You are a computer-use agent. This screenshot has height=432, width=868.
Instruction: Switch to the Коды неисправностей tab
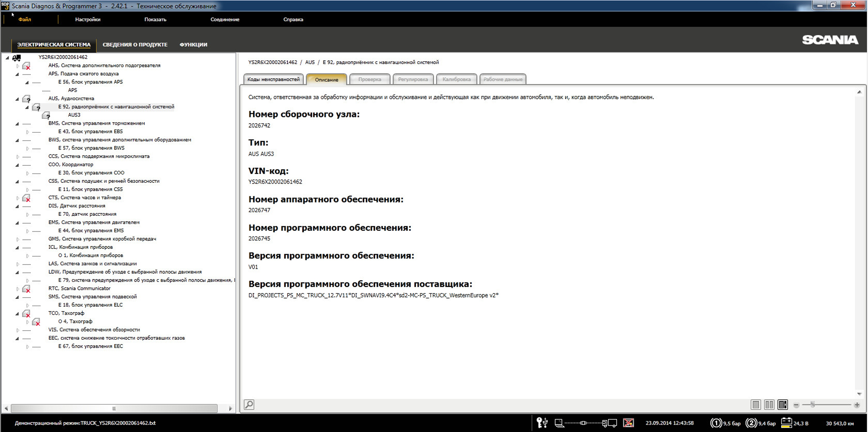pyautogui.click(x=273, y=79)
